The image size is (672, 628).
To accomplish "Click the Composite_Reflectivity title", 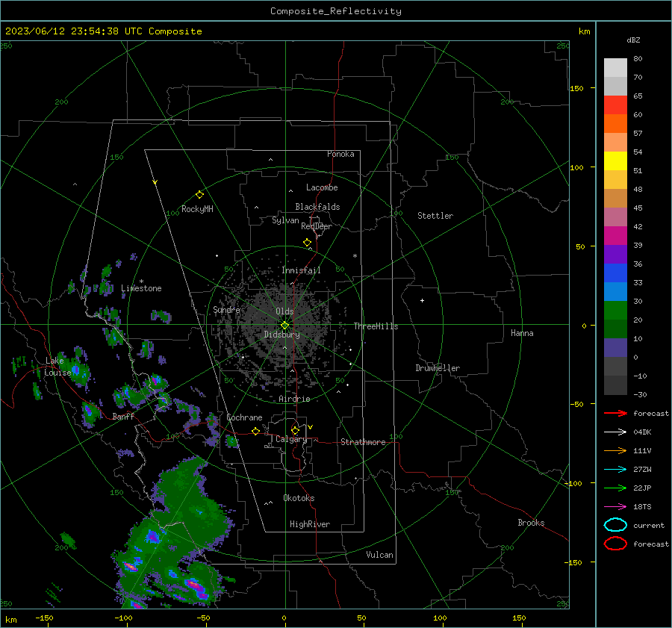I will [x=336, y=11].
